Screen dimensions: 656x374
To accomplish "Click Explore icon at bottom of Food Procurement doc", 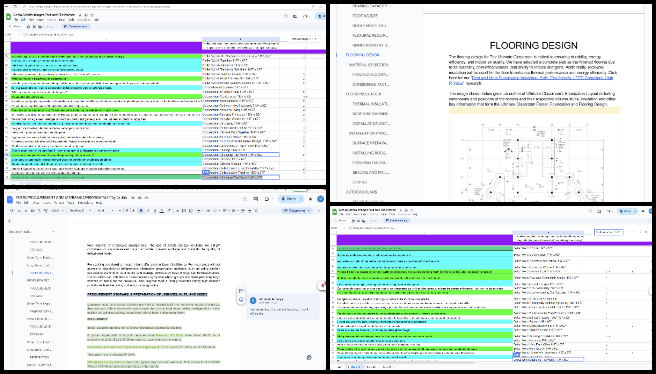I will pos(309,357).
